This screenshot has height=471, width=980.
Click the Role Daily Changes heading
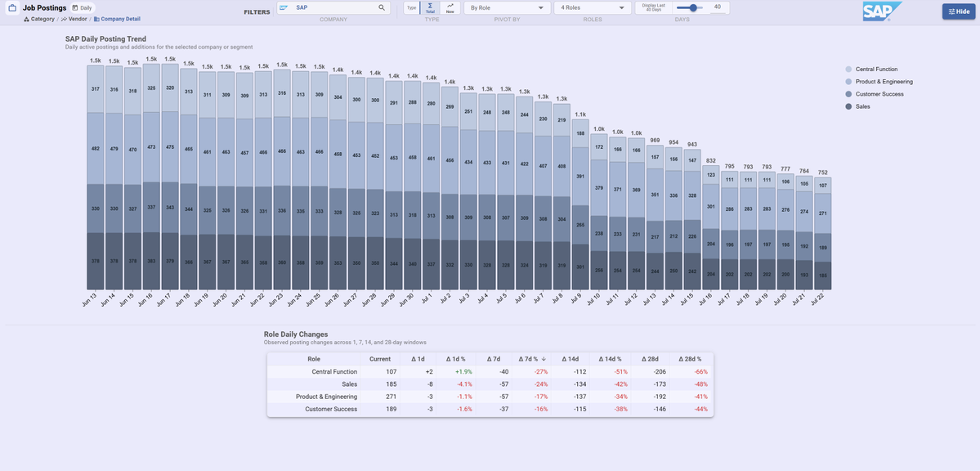point(296,334)
